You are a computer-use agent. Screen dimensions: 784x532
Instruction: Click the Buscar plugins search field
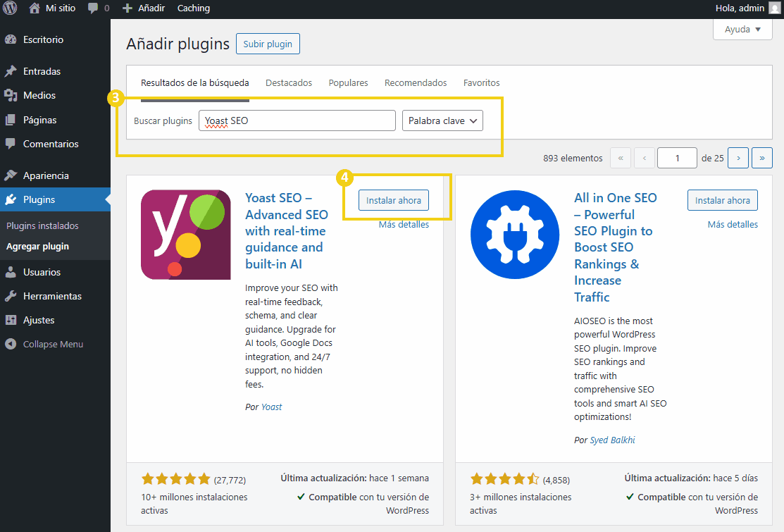click(x=297, y=120)
